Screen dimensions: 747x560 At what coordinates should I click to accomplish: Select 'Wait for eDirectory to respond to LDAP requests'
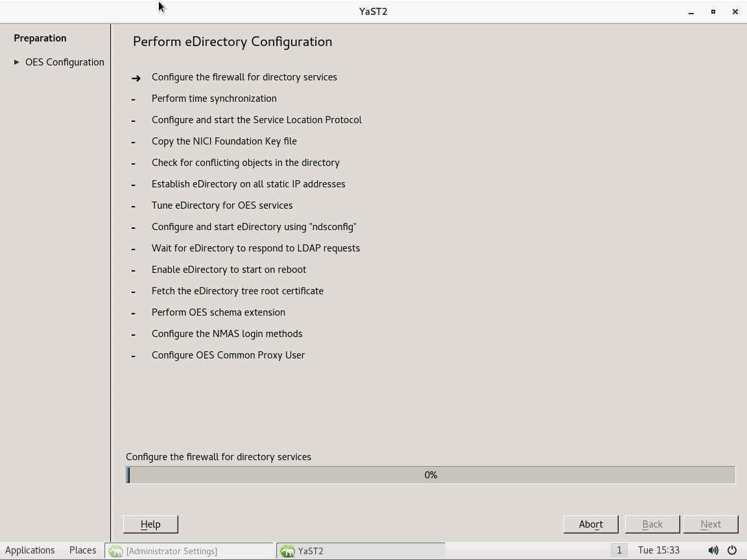(x=255, y=249)
